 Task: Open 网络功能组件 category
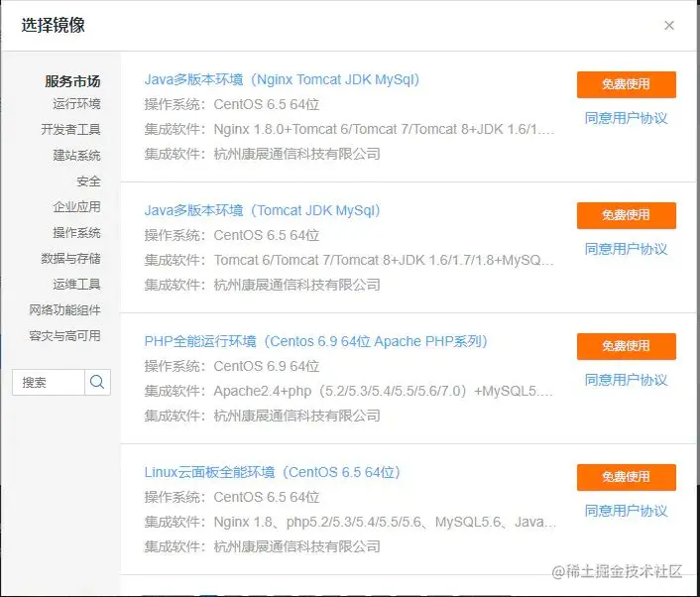point(64,309)
